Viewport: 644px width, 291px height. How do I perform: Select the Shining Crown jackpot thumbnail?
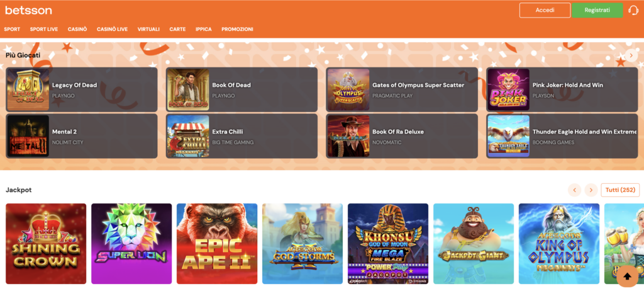point(46,243)
